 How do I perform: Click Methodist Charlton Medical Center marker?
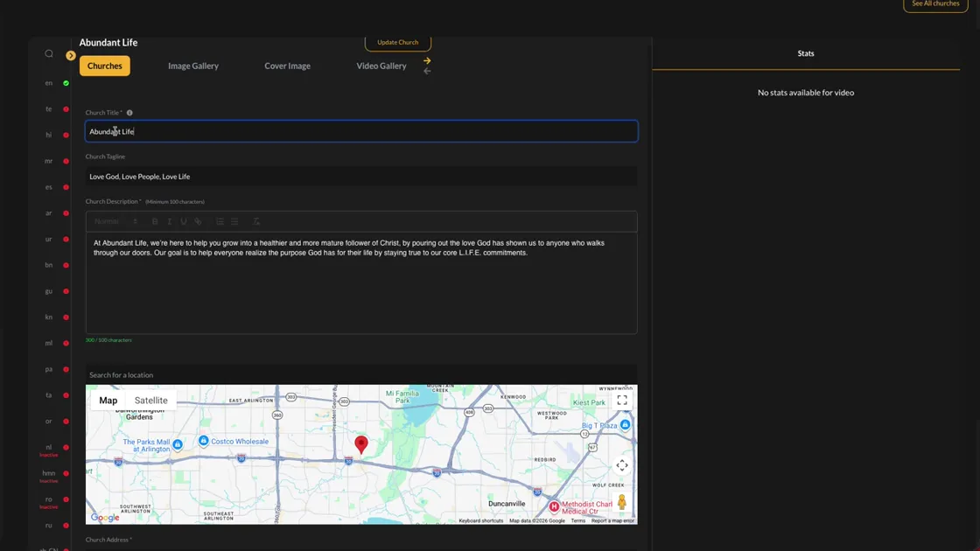tap(554, 506)
